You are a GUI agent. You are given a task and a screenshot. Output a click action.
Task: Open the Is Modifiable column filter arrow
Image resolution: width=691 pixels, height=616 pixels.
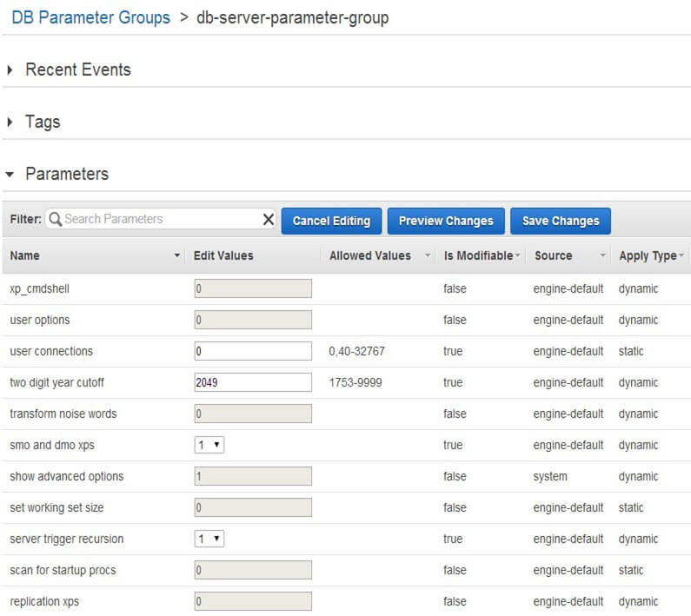pos(517,256)
